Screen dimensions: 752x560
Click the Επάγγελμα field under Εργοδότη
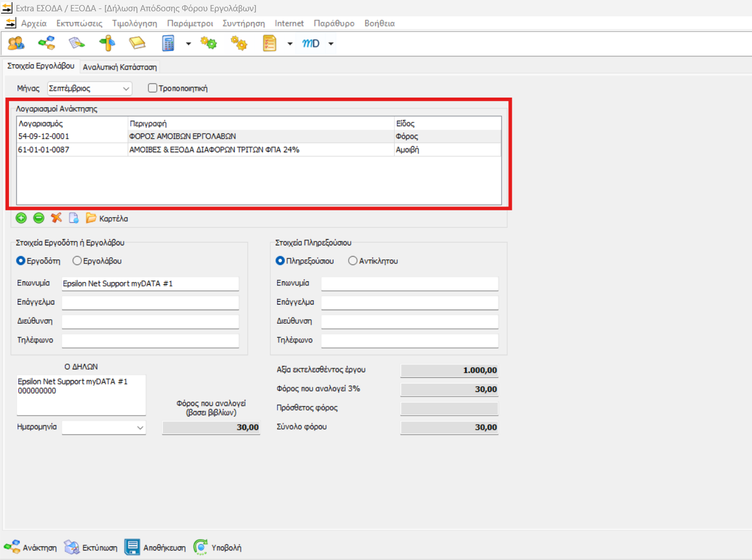tap(150, 303)
